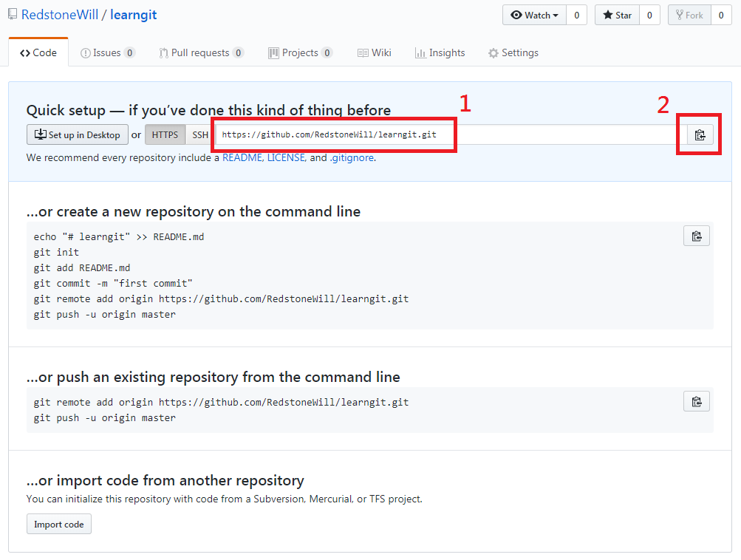This screenshot has height=560, width=741.
Task: Click the 'git add README.md' command line
Action: [82, 268]
